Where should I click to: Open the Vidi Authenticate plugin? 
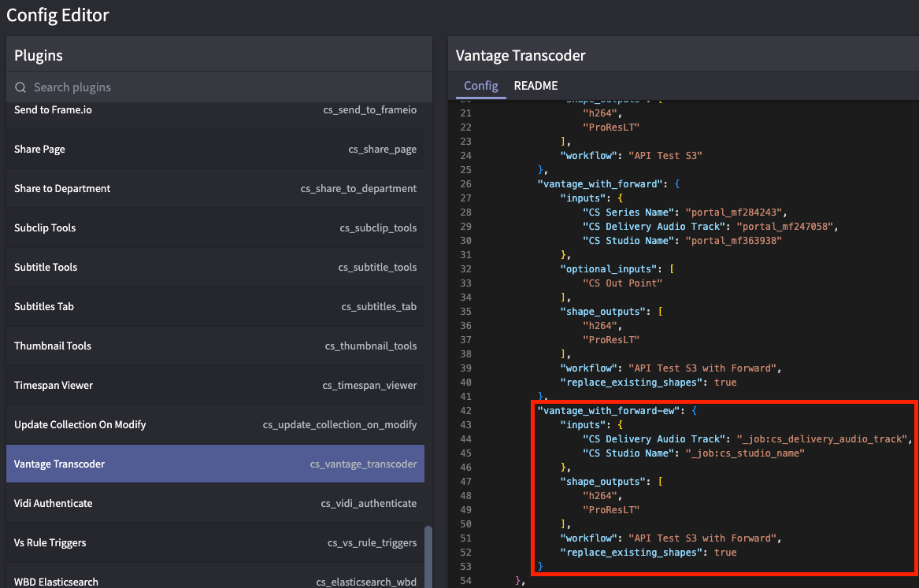(x=215, y=503)
